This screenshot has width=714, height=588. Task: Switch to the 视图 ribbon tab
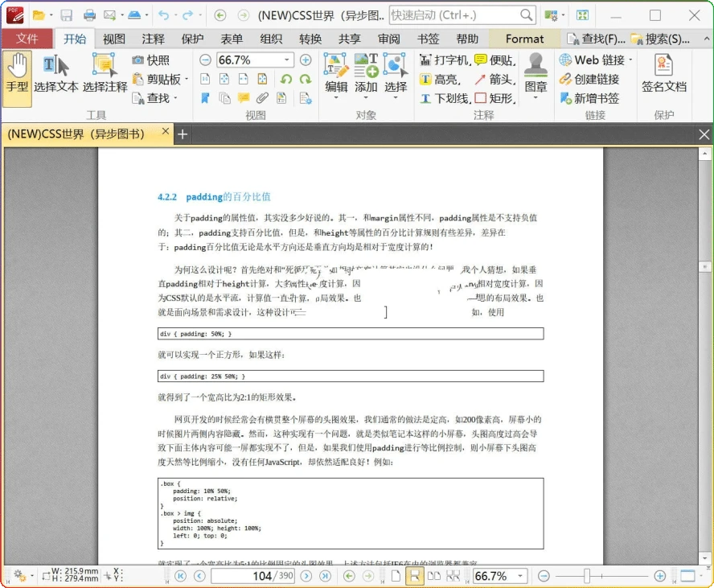113,38
